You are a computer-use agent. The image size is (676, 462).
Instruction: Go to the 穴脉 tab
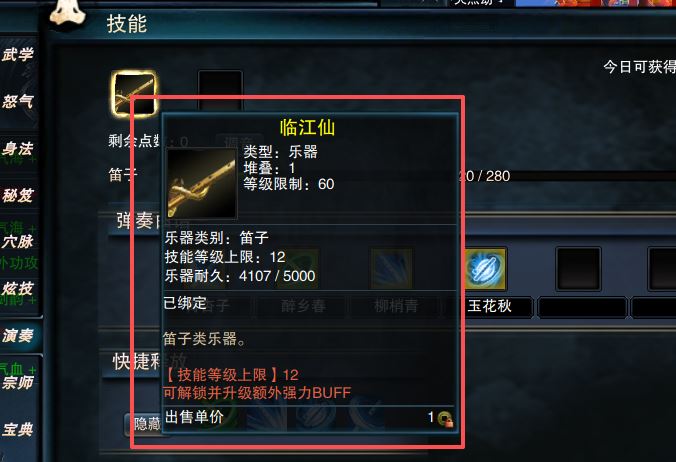[18, 241]
